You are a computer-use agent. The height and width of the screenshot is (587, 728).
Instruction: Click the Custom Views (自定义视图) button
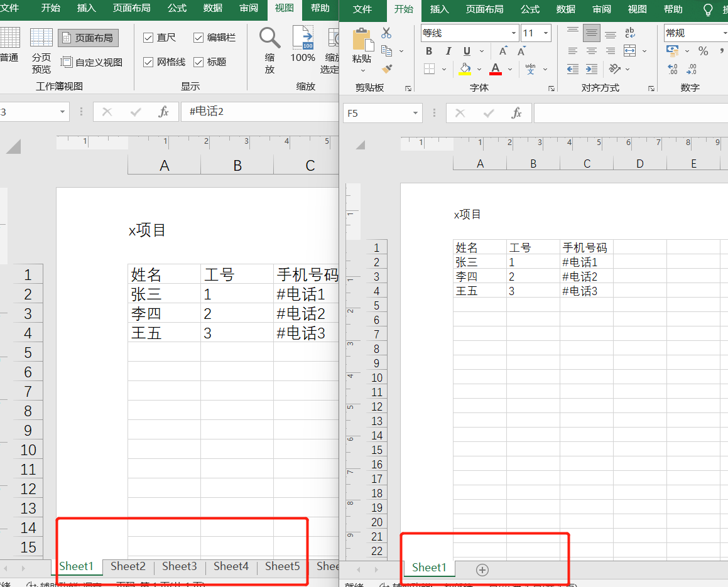(x=92, y=62)
